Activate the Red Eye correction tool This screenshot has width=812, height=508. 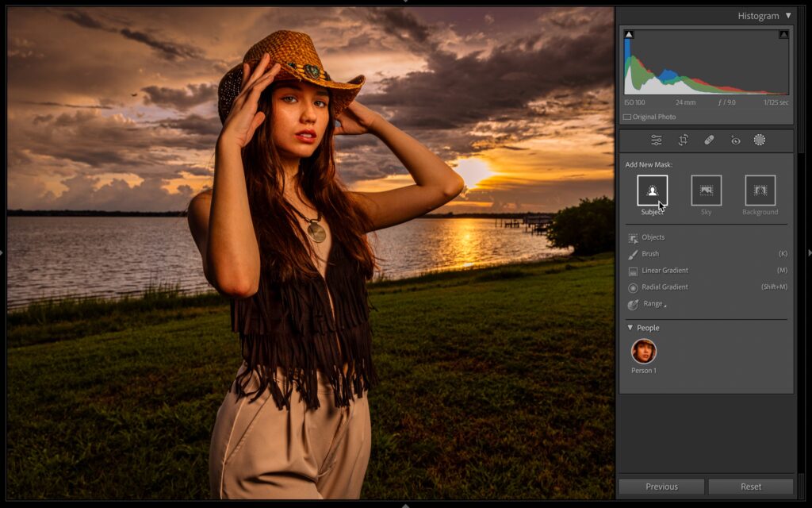click(735, 140)
